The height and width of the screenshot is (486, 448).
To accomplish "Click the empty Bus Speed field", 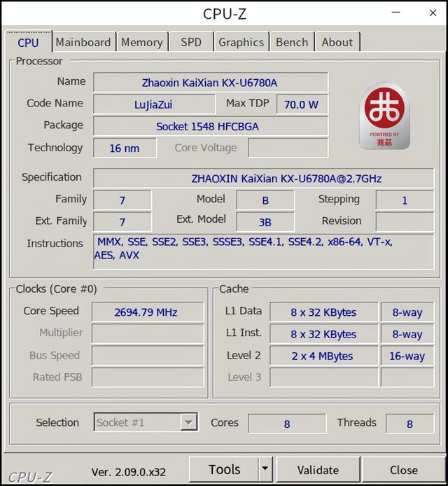I will (x=148, y=356).
